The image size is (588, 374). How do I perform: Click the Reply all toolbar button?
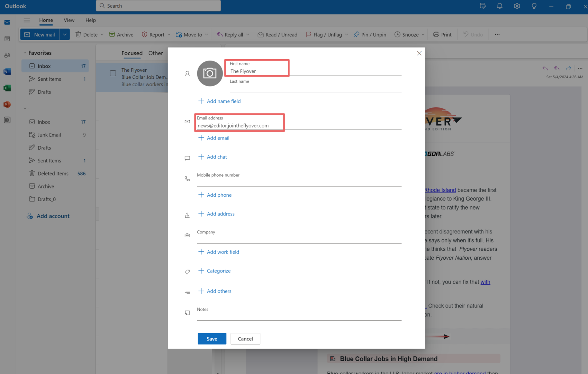coord(230,35)
